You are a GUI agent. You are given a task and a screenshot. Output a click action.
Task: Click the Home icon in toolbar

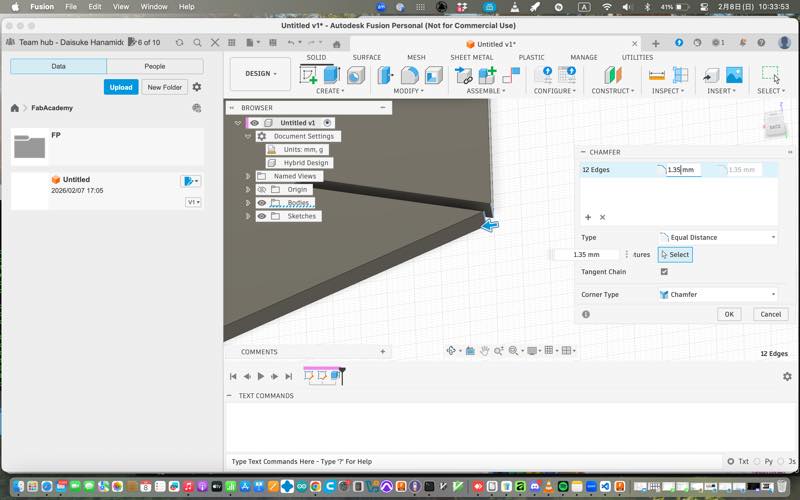336,44
